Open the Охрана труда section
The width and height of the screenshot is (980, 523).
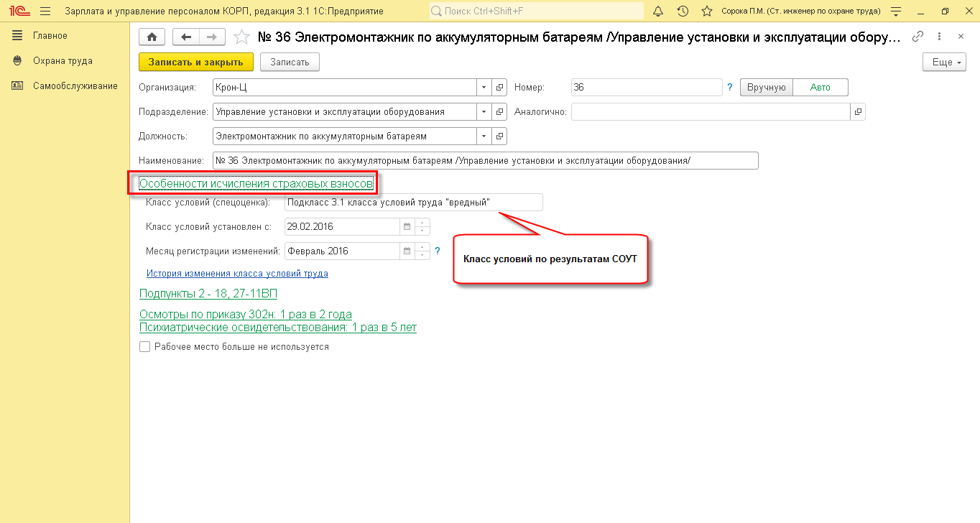tap(63, 61)
